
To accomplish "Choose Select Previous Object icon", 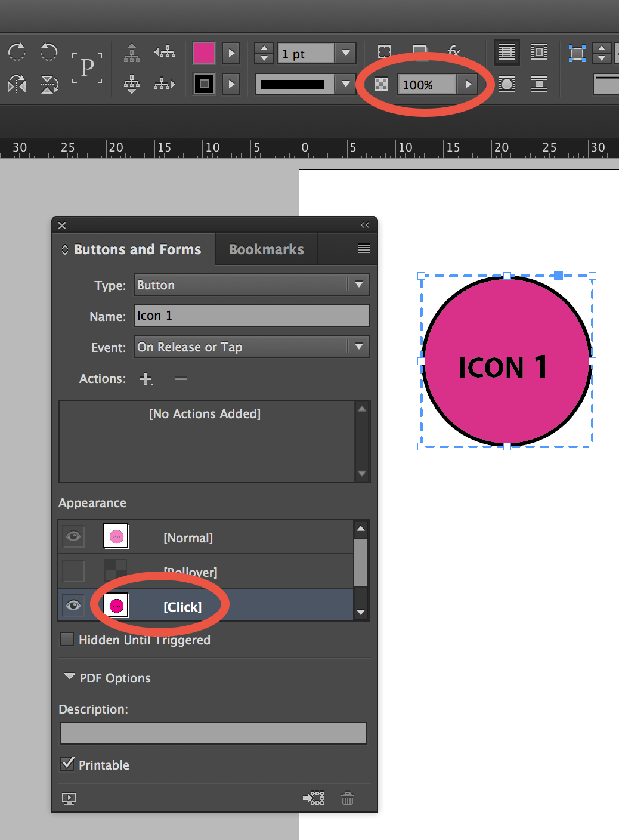I will 165,52.
